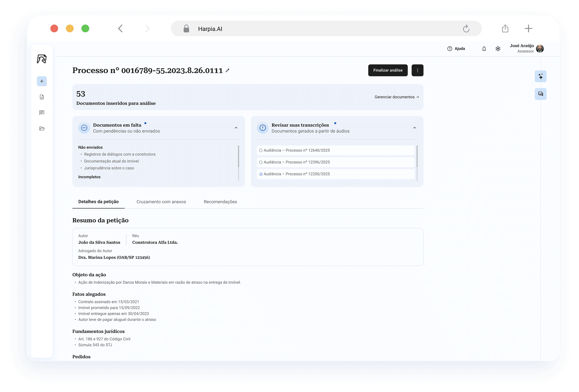Switch to Recomendações tab

(220, 202)
